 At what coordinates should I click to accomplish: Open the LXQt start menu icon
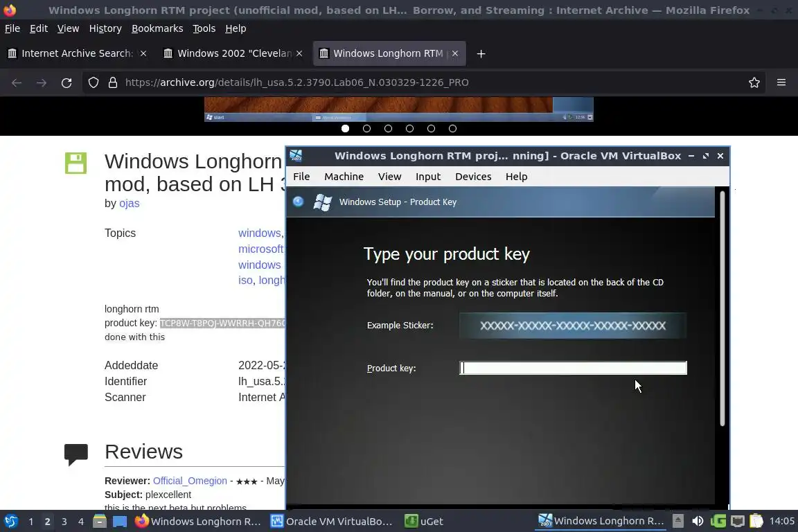(10, 522)
